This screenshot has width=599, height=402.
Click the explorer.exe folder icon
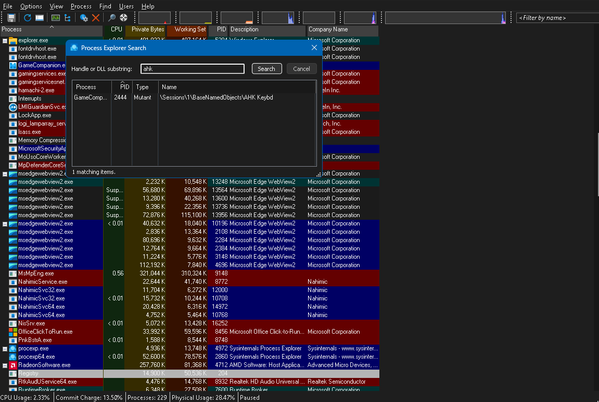[13, 40]
